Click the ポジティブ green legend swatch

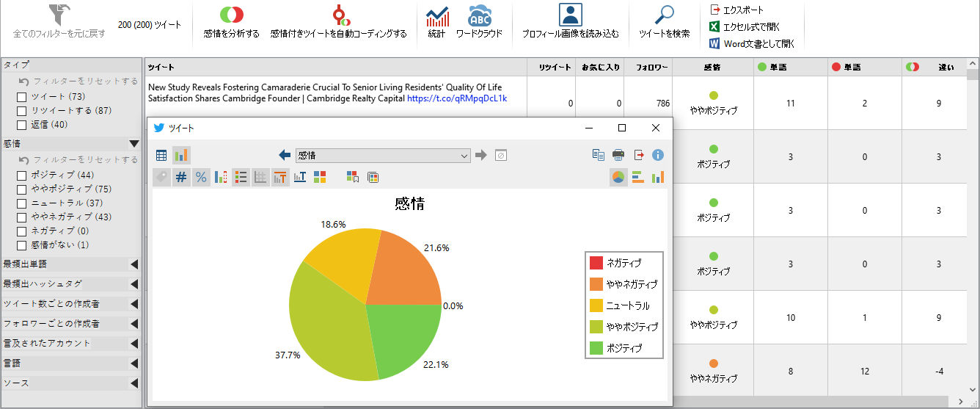click(x=596, y=348)
